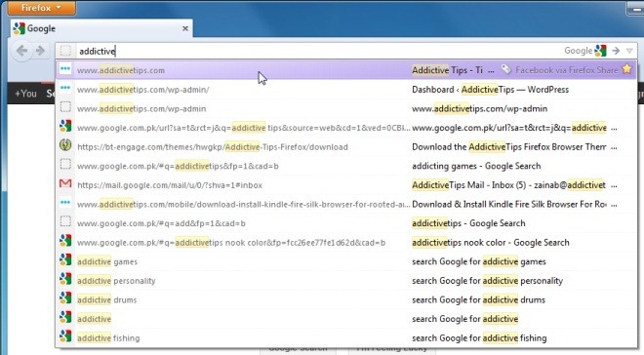Click the Google favicon on the tab
The height and width of the screenshot is (355, 644).
point(19,28)
